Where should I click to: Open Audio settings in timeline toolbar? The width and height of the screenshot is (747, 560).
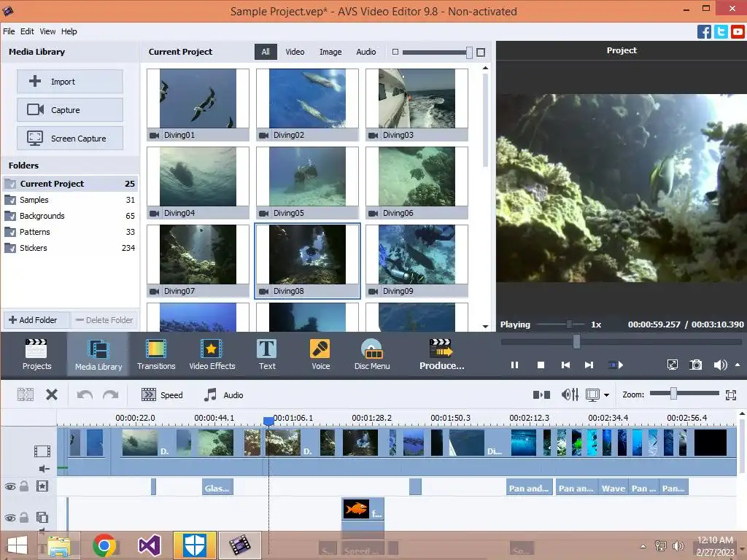[x=223, y=394]
